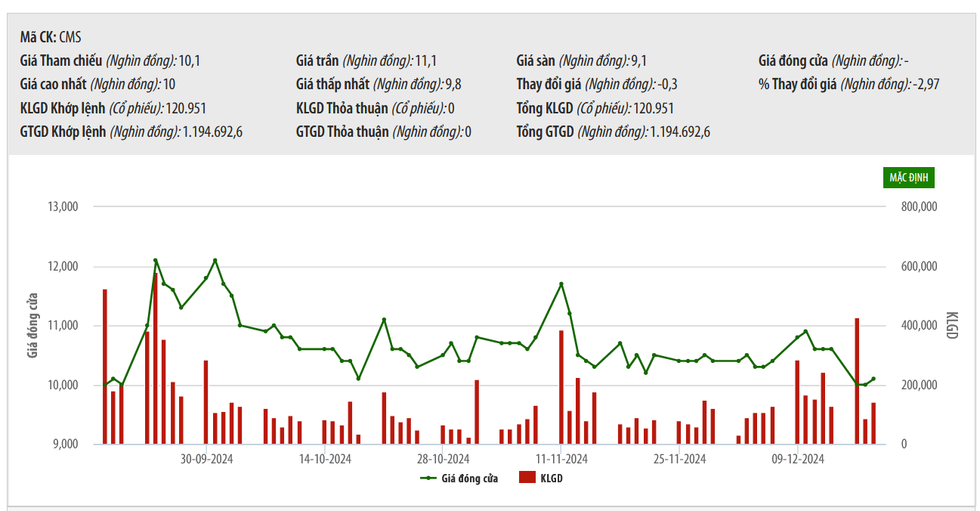Click the red KLGD legend color square
The height and width of the screenshot is (511, 980).
click(527, 478)
